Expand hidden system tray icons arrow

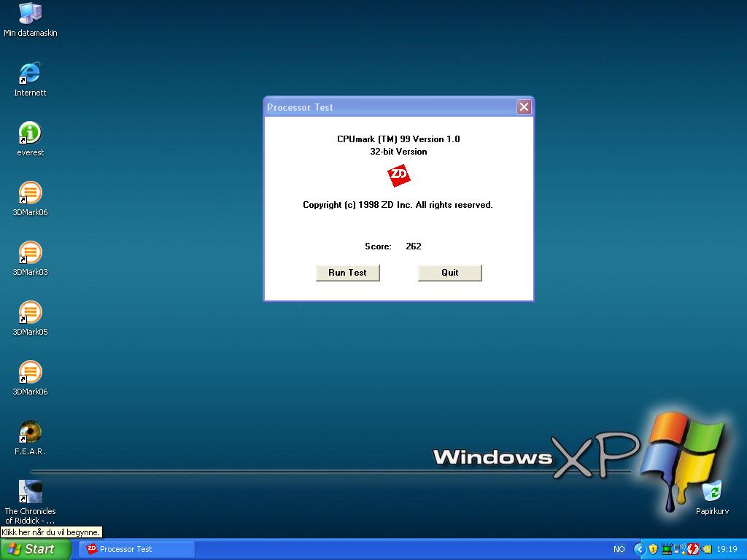(640, 549)
